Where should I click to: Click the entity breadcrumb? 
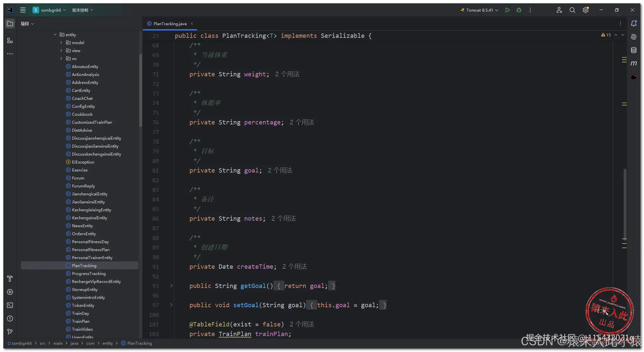[x=107, y=343]
